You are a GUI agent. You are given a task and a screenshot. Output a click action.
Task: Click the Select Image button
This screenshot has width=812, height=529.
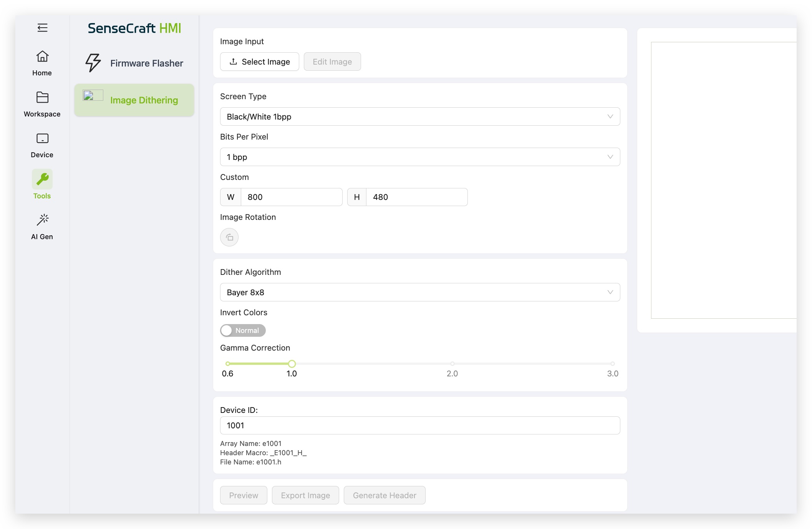[260, 62]
